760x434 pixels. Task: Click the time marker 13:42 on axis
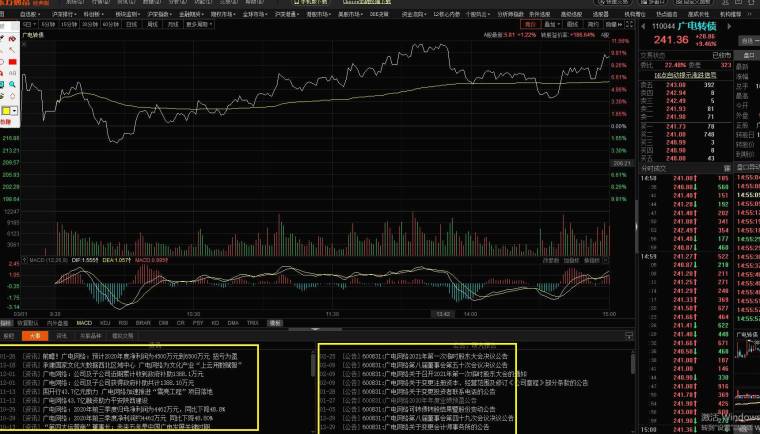(x=443, y=314)
